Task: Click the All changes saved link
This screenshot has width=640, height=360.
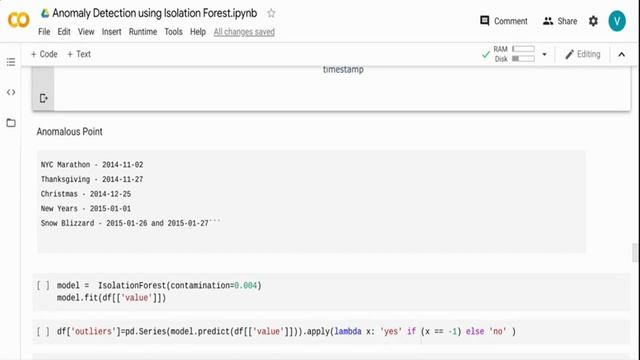Action: 244,32
